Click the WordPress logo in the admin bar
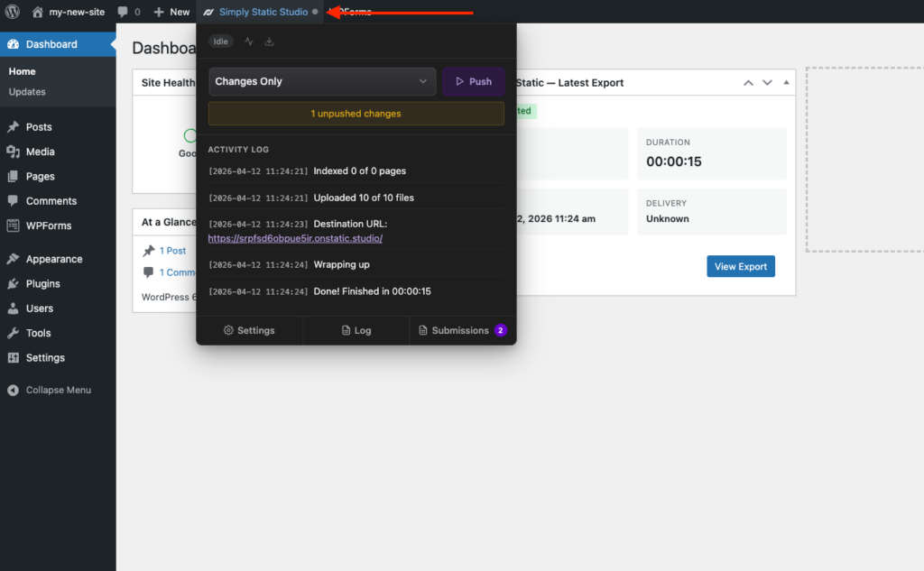Image resolution: width=924 pixels, height=571 pixels. point(13,12)
